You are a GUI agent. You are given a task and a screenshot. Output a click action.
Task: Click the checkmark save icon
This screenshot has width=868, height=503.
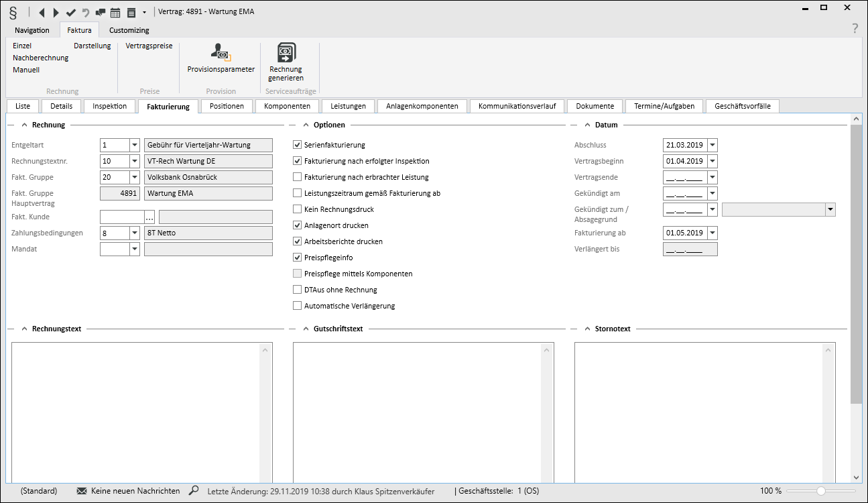(x=71, y=12)
